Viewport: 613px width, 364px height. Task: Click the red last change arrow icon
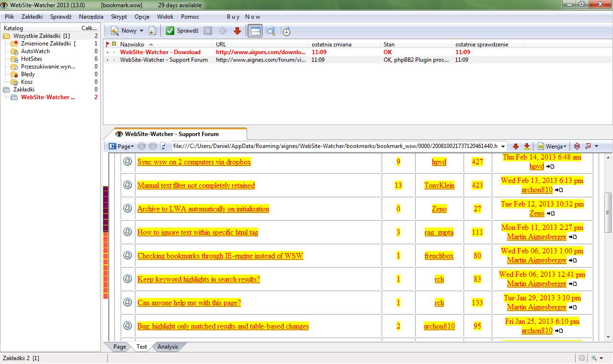pyautogui.click(x=527, y=146)
